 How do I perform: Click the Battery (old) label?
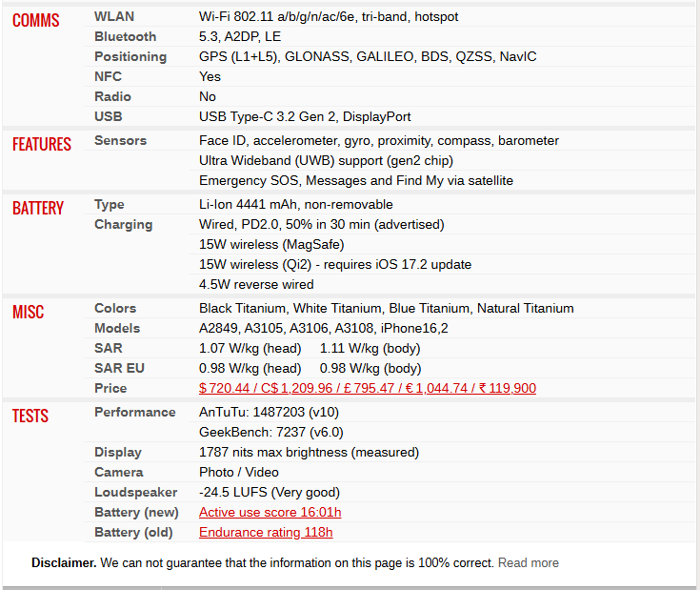tap(133, 533)
